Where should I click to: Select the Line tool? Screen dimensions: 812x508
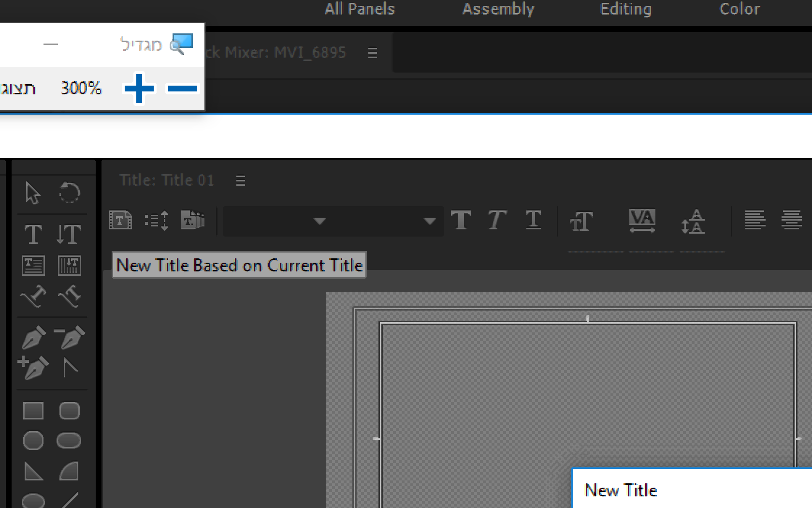click(70, 501)
